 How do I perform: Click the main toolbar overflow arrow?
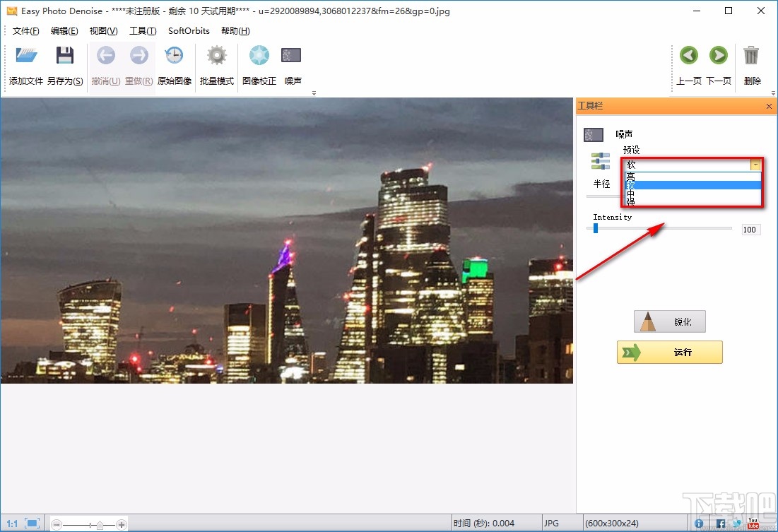point(314,93)
